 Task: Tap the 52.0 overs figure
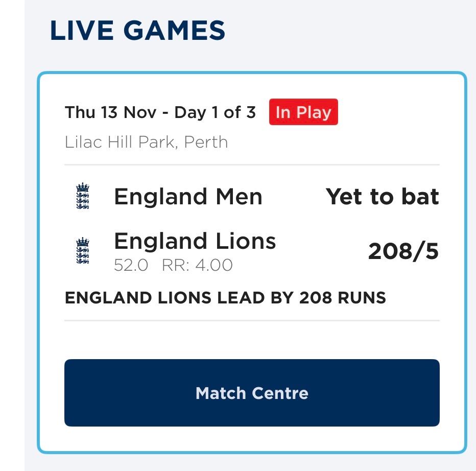point(131,265)
